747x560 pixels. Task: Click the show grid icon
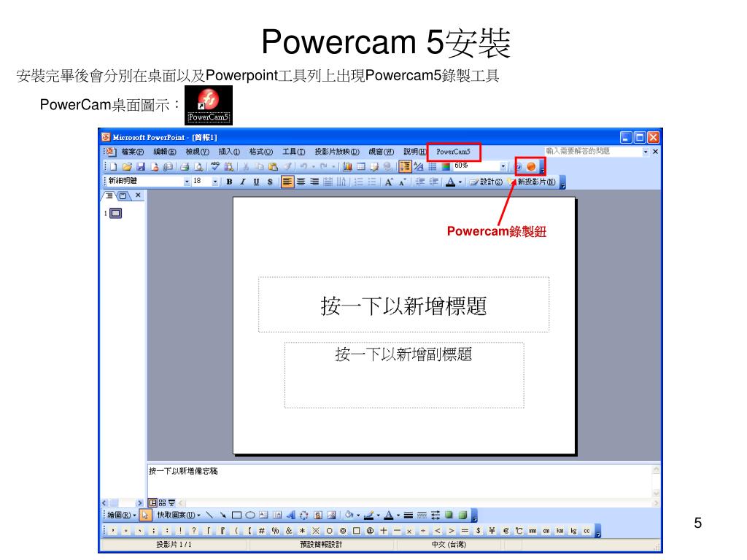click(432, 167)
